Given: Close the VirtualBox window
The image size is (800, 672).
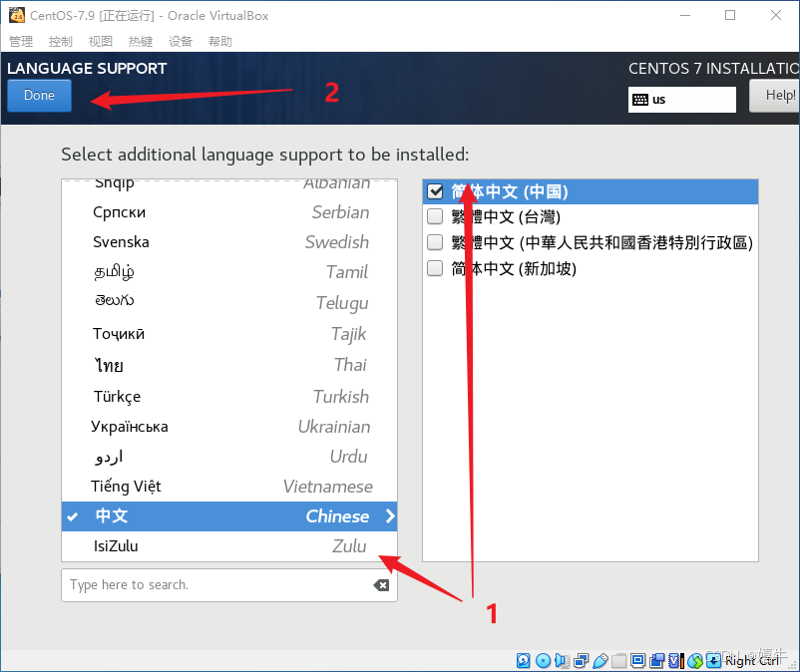Looking at the screenshot, I should [x=776, y=15].
